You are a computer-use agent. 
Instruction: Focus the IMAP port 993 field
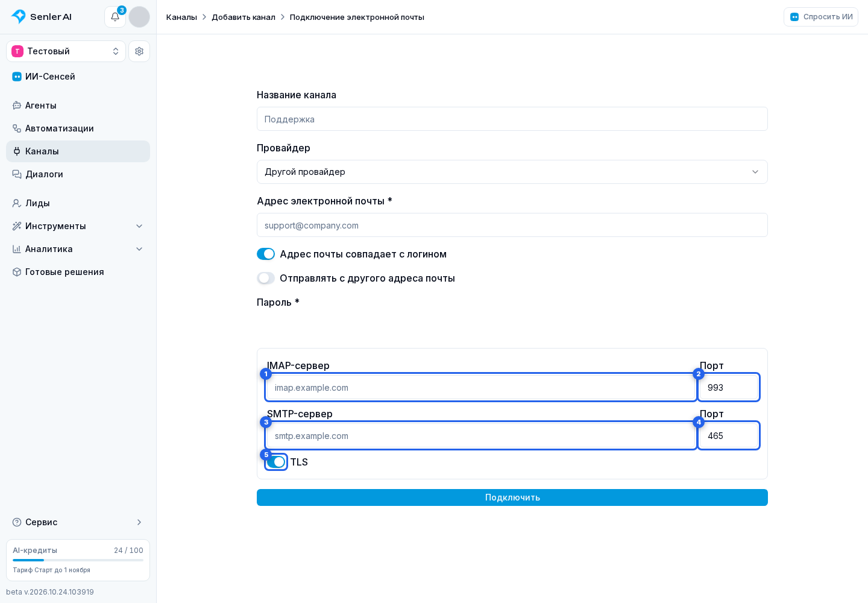click(729, 387)
